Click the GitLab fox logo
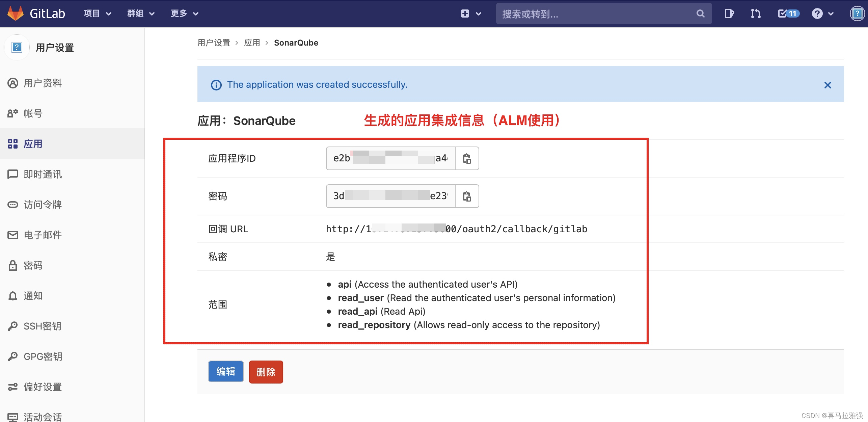 [x=16, y=14]
